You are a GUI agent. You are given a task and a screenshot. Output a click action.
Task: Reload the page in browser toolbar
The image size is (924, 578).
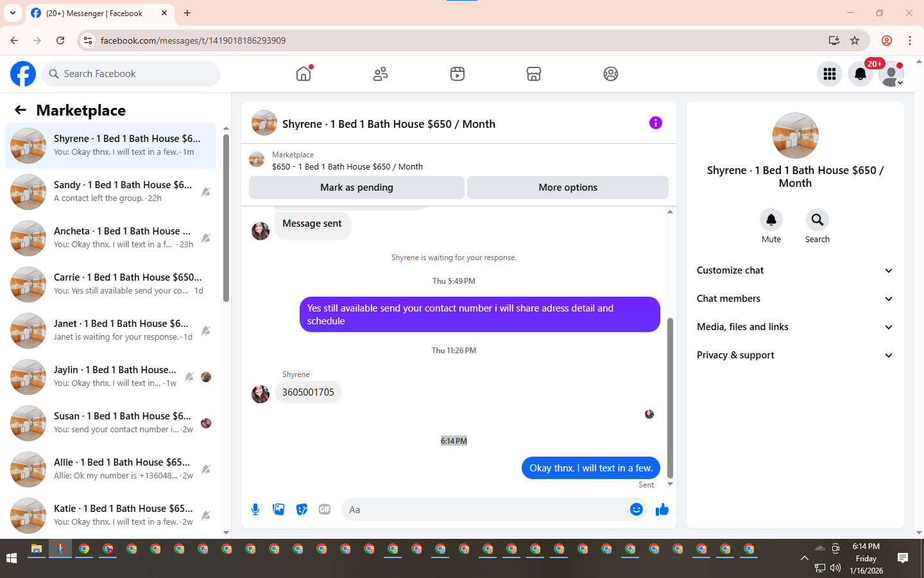tap(60, 40)
